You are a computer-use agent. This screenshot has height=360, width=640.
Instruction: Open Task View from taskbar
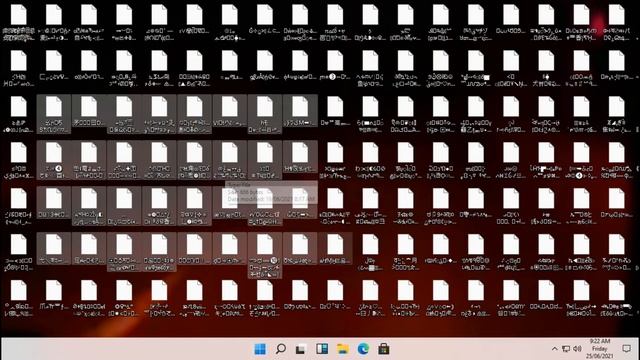301,349
